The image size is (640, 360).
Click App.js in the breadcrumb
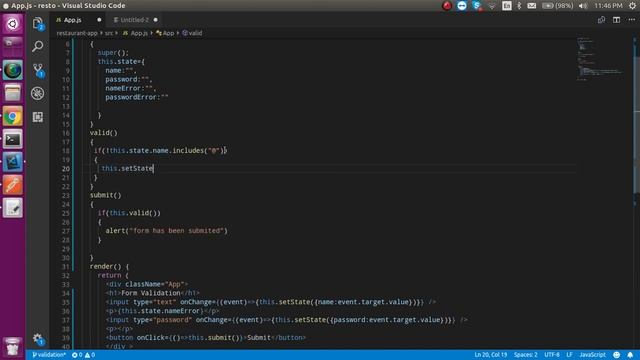[x=136, y=33]
